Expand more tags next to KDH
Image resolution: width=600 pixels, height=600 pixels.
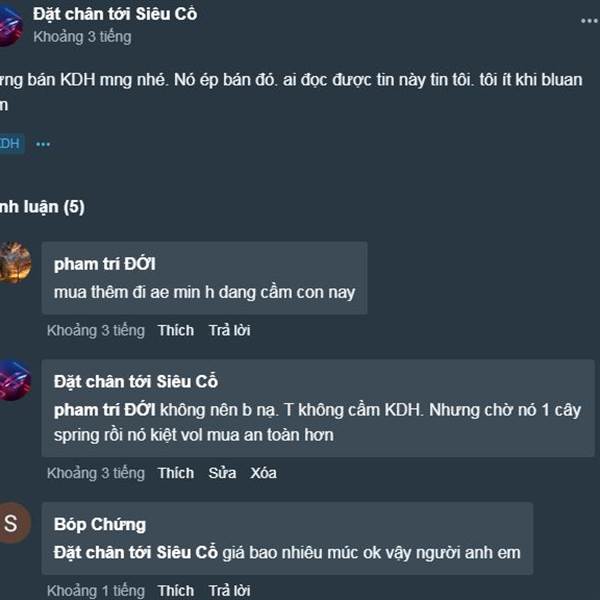[43, 144]
